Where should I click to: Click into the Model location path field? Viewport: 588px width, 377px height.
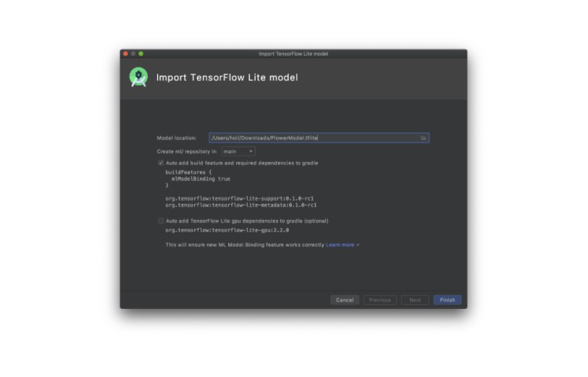(x=319, y=138)
